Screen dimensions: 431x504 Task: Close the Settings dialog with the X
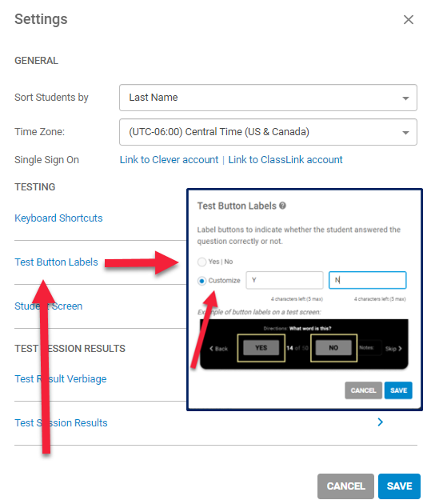pyautogui.click(x=408, y=20)
